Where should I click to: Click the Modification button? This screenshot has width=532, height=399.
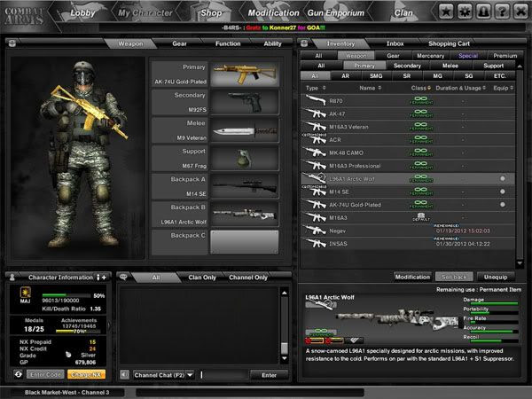(412, 277)
